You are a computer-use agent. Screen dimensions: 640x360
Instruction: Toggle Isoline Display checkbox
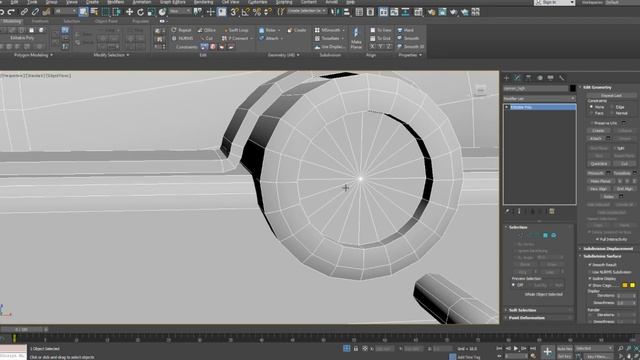[x=590, y=278]
